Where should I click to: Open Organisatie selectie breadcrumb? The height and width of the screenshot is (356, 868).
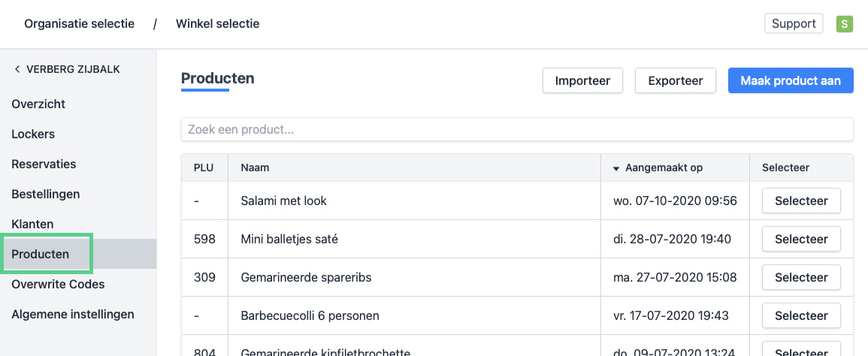[x=79, y=24]
